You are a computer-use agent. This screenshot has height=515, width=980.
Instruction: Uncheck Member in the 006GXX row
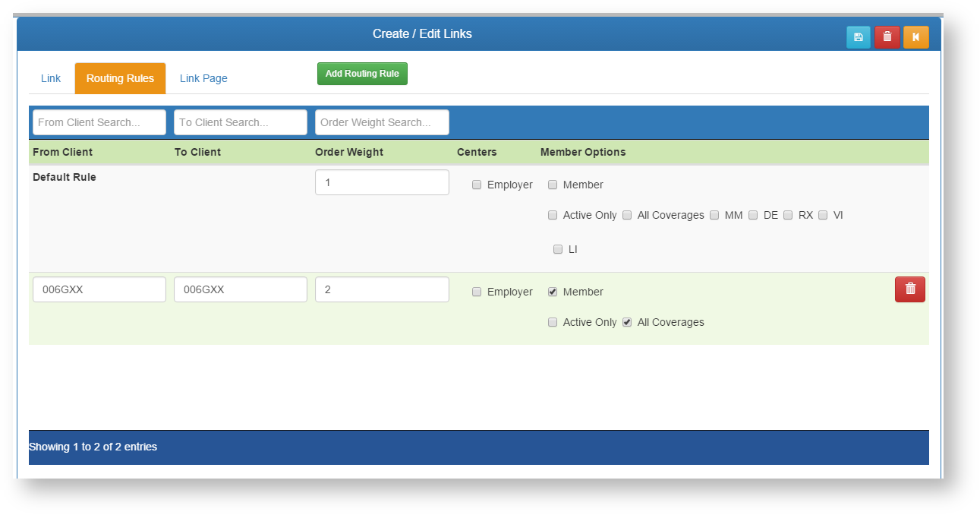(553, 292)
